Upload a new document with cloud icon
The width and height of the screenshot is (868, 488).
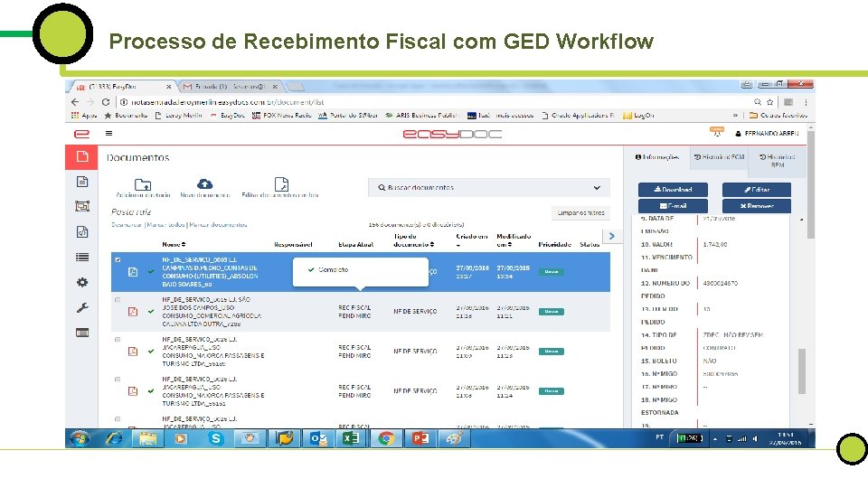205,183
